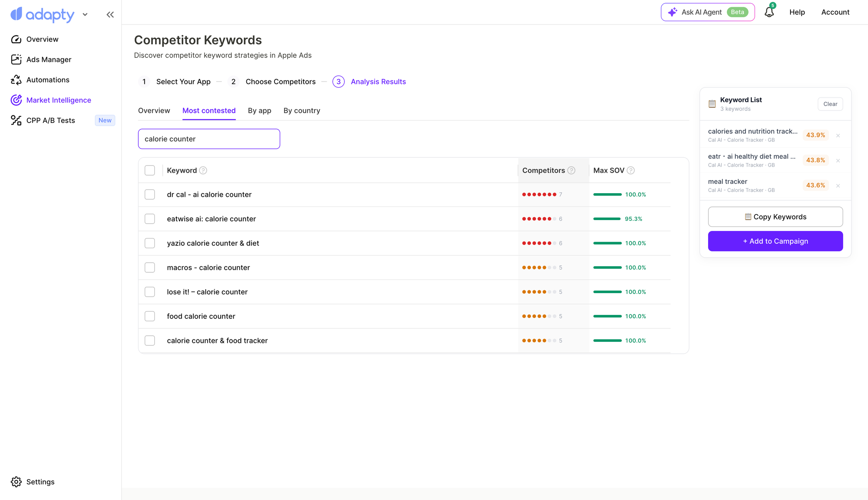868x500 pixels.
Task: Click the 43.8% SOV badge
Action: (x=816, y=160)
